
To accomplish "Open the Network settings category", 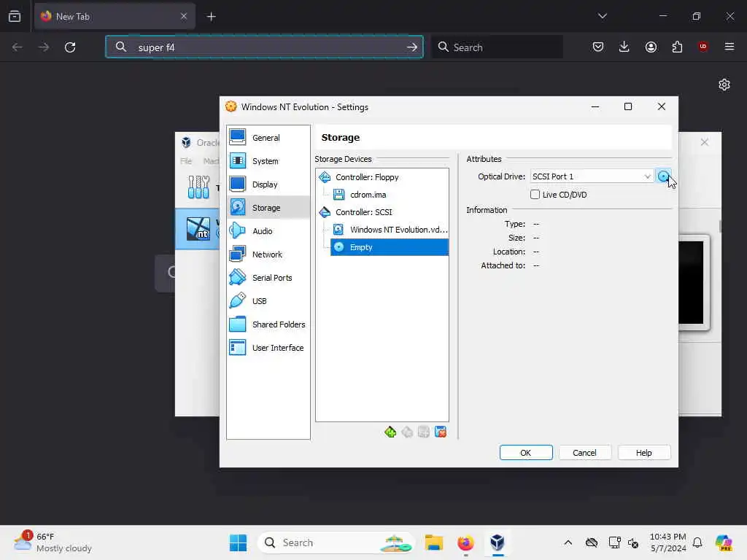I will (x=268, y=254).
